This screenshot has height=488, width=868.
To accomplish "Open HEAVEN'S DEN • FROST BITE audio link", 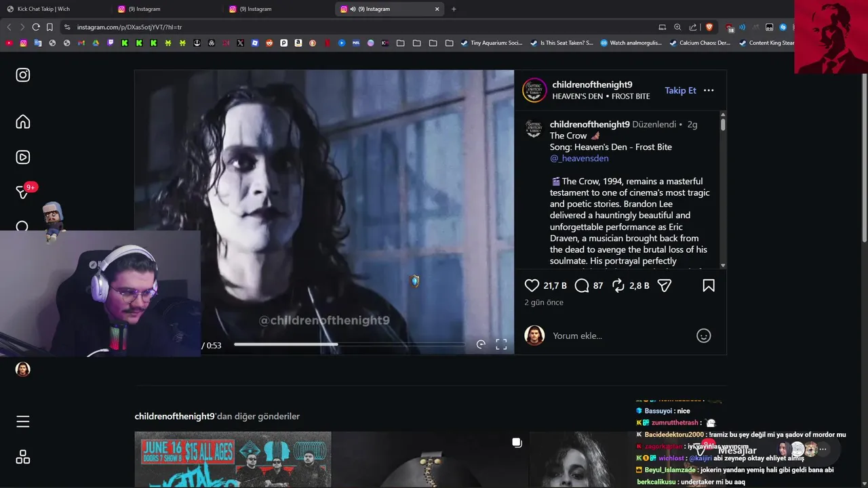I will click(x=601, y=96).
